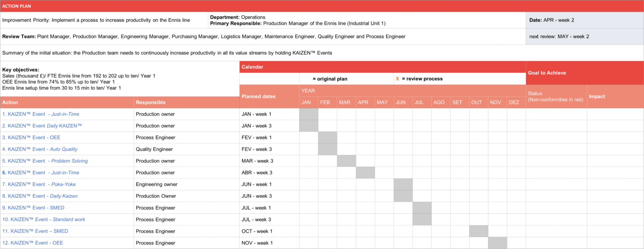The image size is (644, 249).
Task: Select the gray JUN cell for the Poka-Yoke event
Action: coord(403,184)
